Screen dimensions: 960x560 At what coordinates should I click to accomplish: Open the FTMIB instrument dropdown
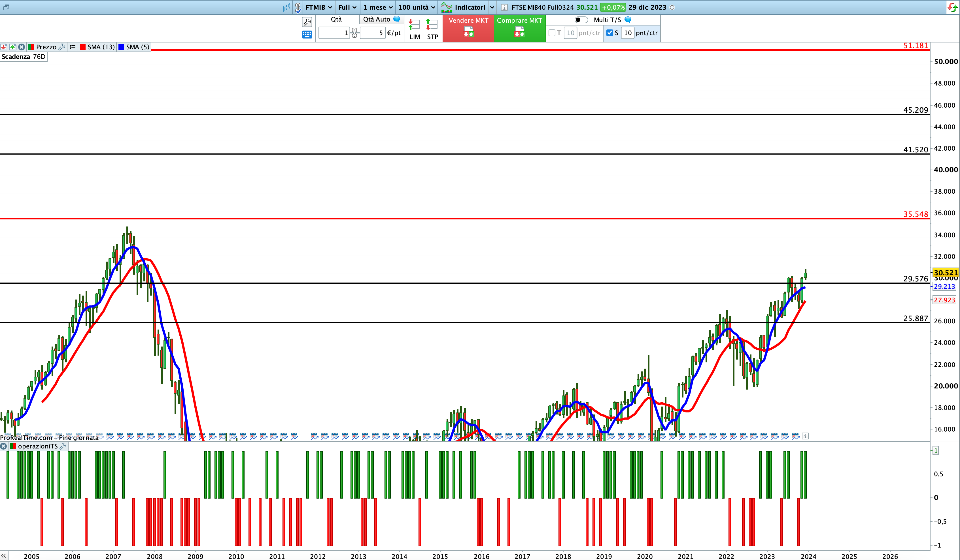point(318,7)
